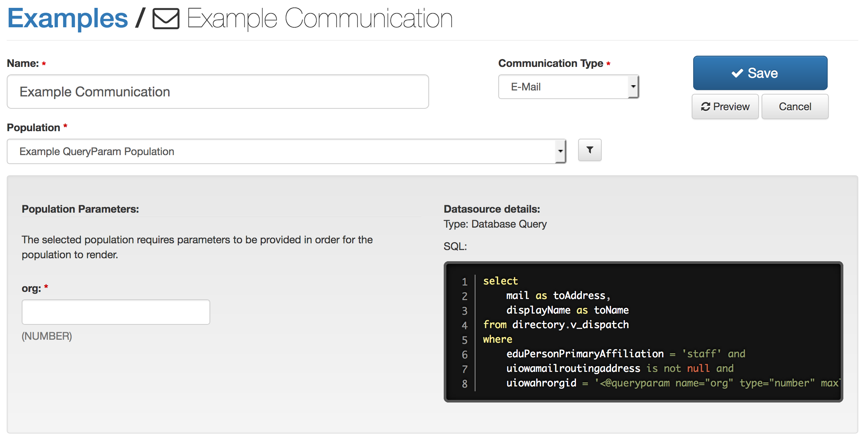Click the 'Population Parameters:' heading

[80, 209]
